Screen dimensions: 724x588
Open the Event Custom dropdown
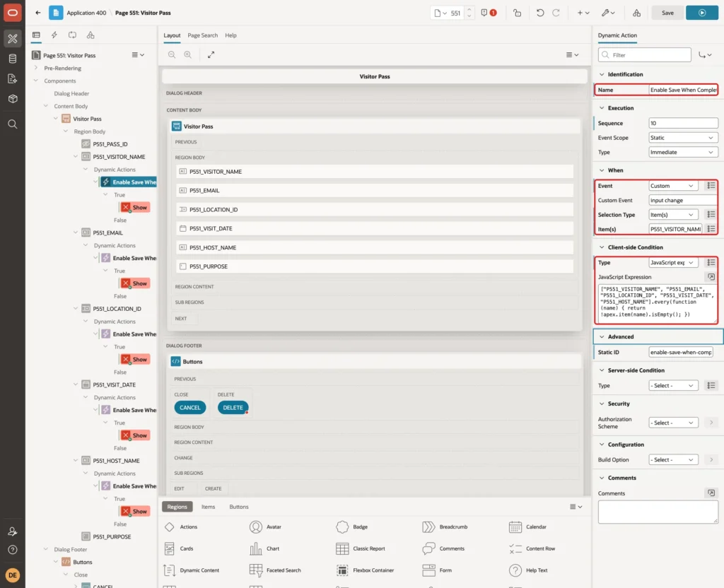point(673,186)
